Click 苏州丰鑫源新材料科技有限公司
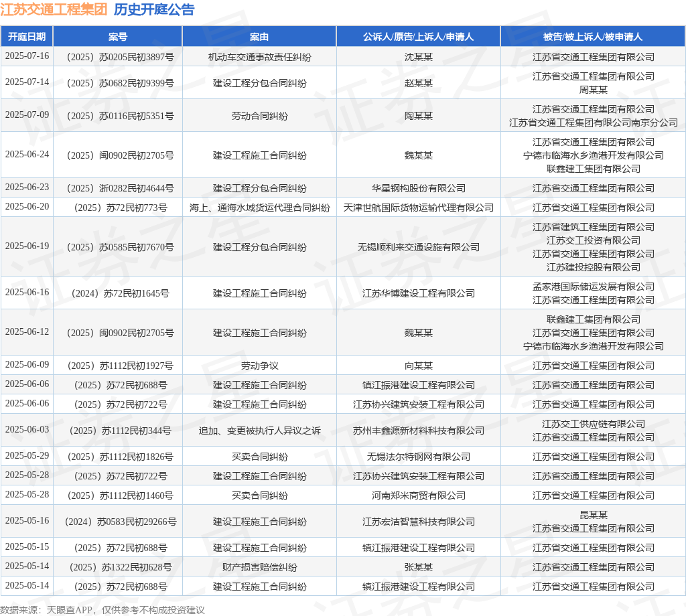This screenshot has width=686, height=616. click(x=418, y=431)
